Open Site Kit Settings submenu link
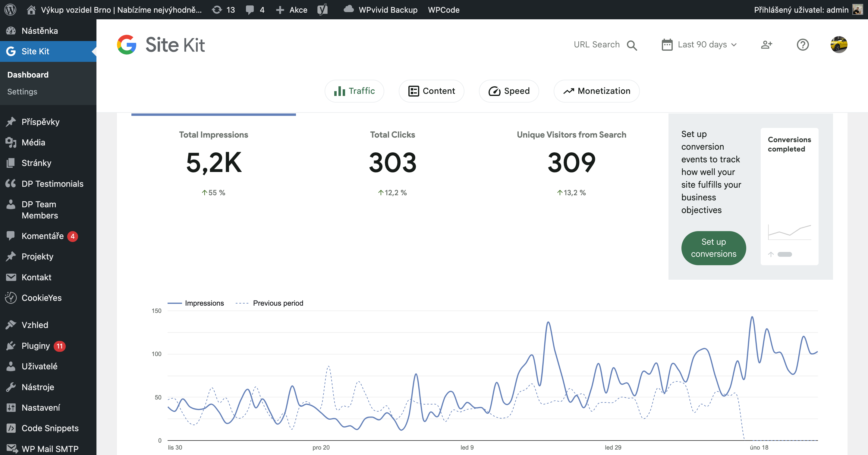Image resolution: width=868 pixels, height=455 pixels. click(22, 92)
